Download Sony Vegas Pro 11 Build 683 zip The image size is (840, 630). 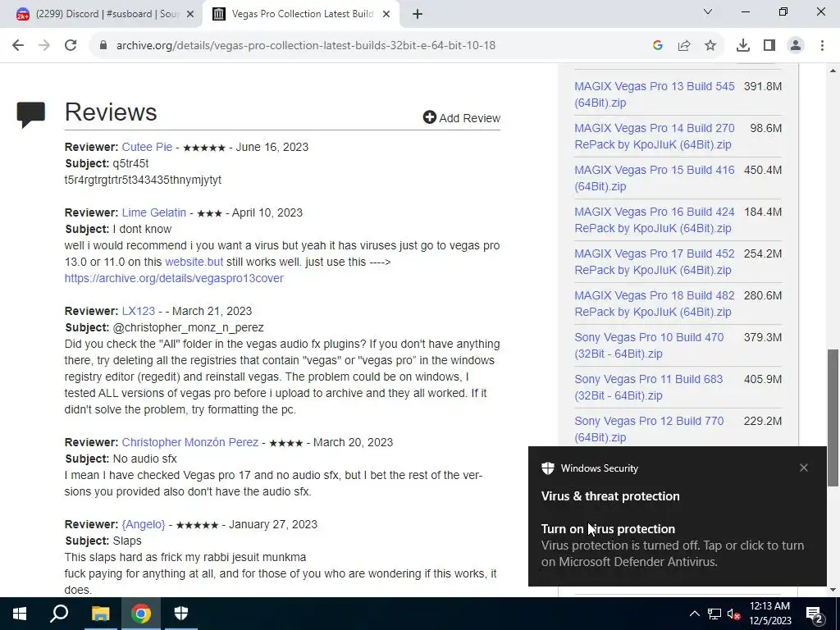[x=648, y=387]
